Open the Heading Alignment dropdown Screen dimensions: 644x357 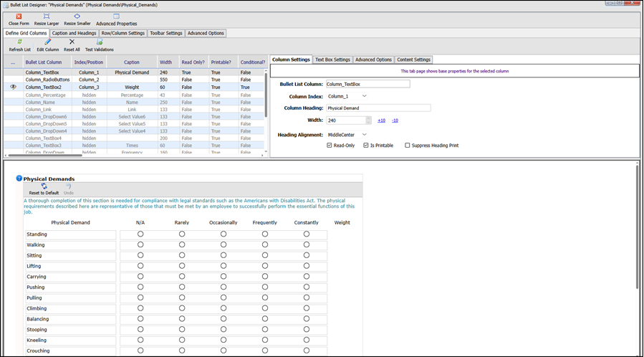[x=347, y=135]
